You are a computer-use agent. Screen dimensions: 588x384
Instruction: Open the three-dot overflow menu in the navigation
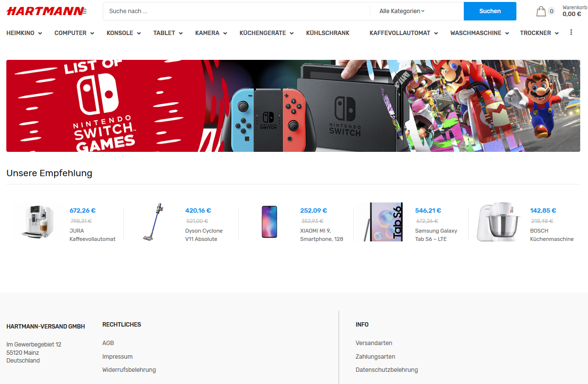tap(571, 33)
